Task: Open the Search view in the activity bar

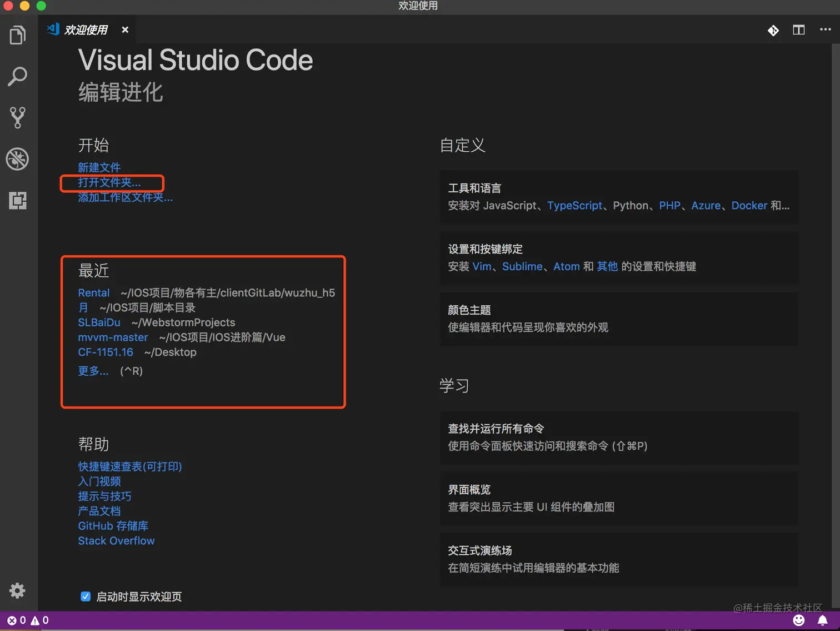Action: point(18,76)
